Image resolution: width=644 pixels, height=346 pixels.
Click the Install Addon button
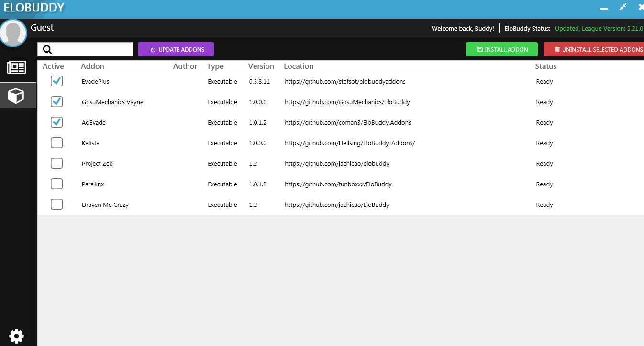click(502, 49)
